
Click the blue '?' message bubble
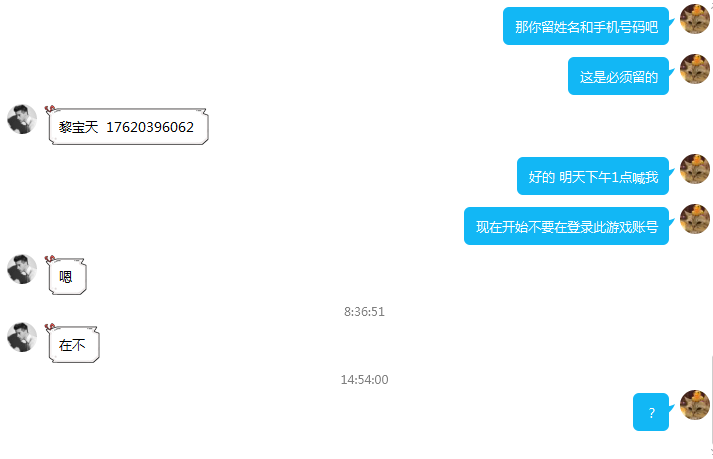point(651,412)
